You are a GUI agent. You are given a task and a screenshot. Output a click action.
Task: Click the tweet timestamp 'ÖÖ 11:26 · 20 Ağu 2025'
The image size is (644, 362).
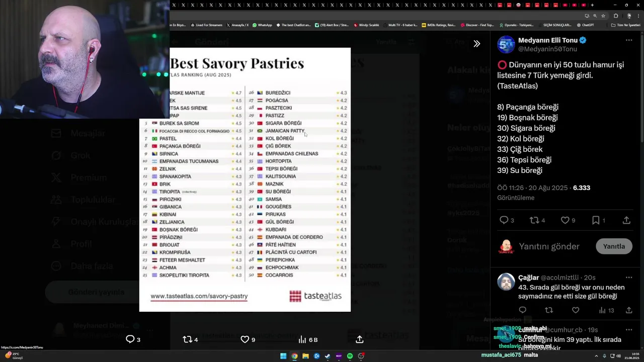(x=532, y=188)
